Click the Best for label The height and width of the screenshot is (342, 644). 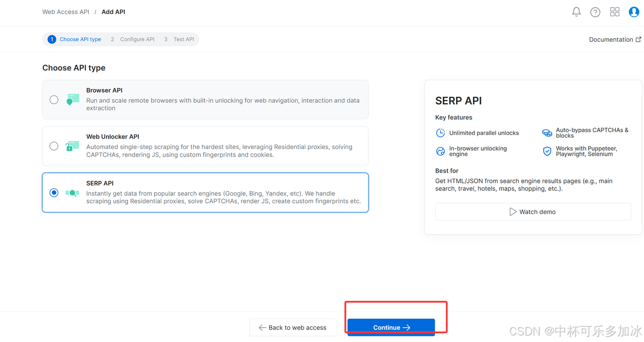(x=447, y=171)
